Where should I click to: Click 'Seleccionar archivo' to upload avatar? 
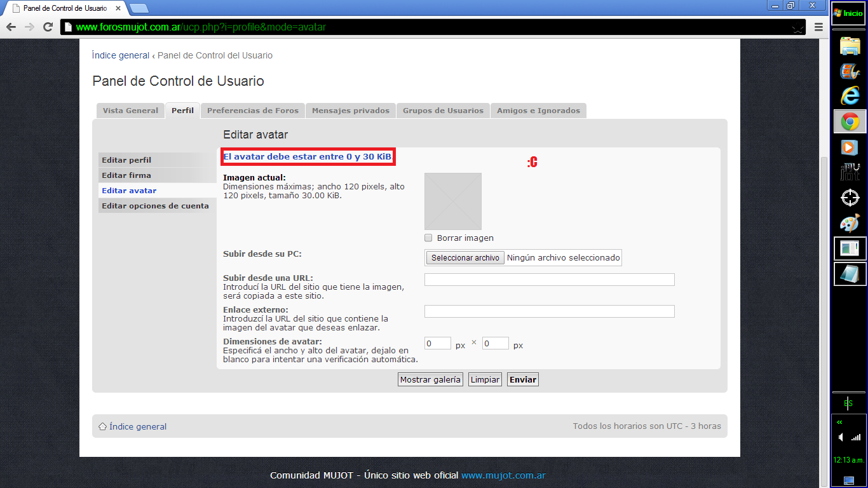point(465,258)
